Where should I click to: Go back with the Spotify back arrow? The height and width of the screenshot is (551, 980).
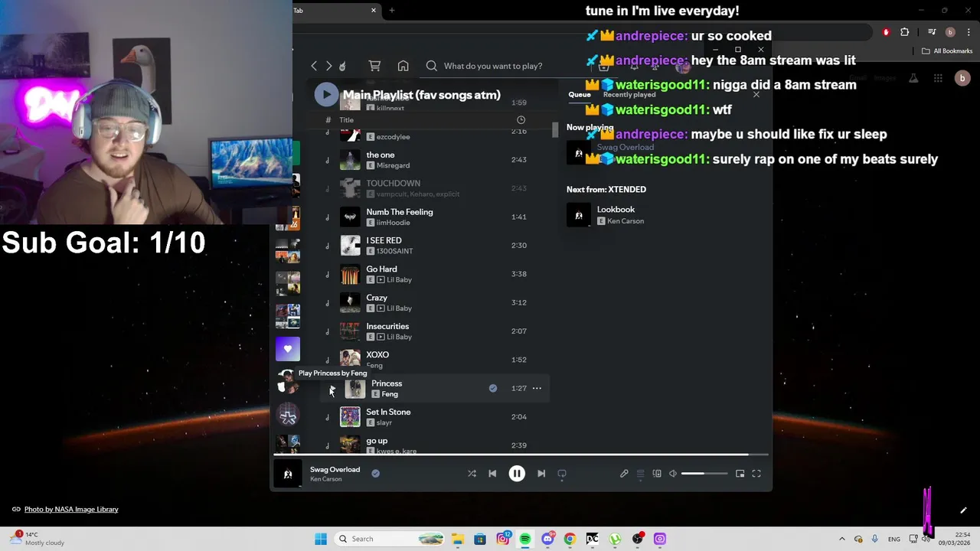(314, 66)
